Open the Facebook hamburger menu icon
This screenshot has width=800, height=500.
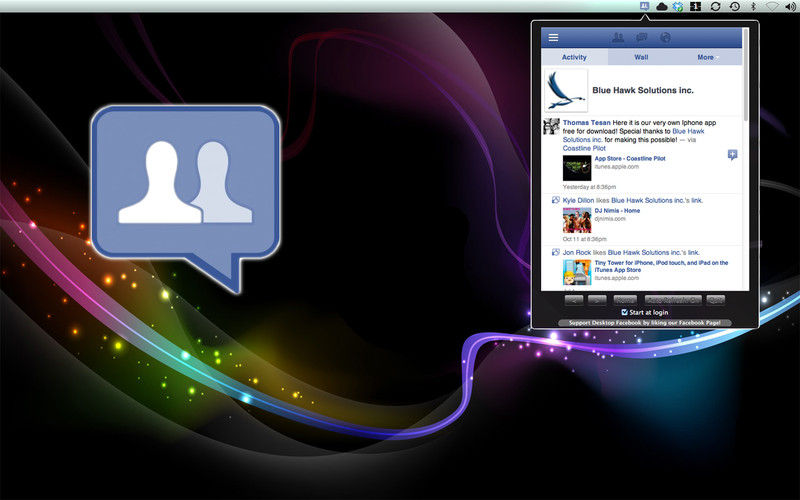(553, 37)
